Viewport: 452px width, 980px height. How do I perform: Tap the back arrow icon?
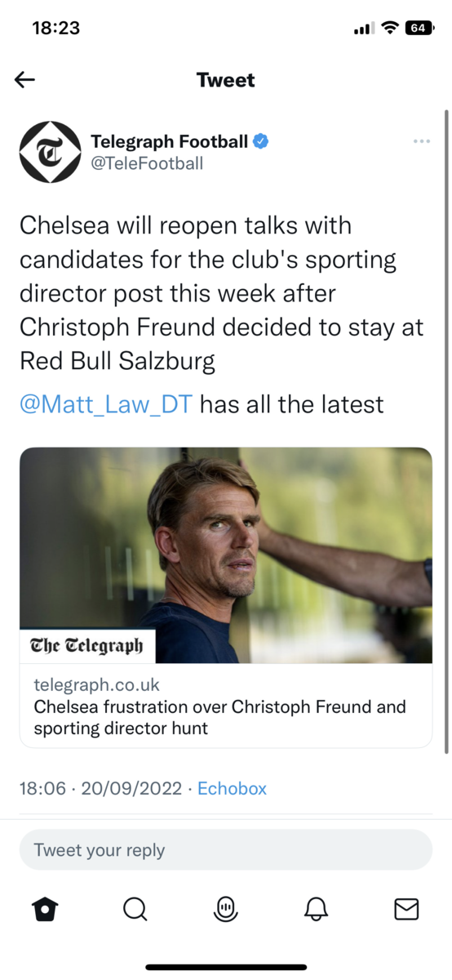click(x=25, y=79)
